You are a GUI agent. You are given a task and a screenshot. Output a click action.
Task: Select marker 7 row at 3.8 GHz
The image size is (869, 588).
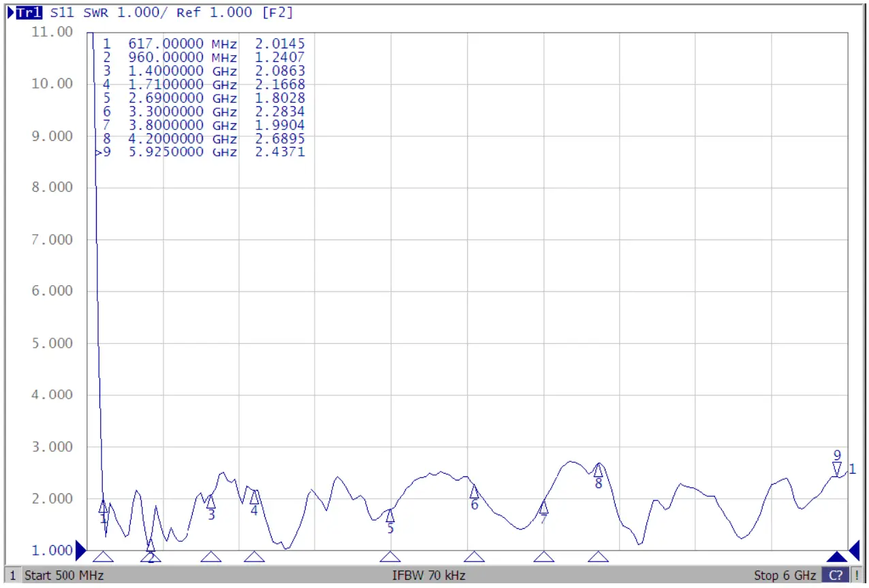(x=204, y=125)
